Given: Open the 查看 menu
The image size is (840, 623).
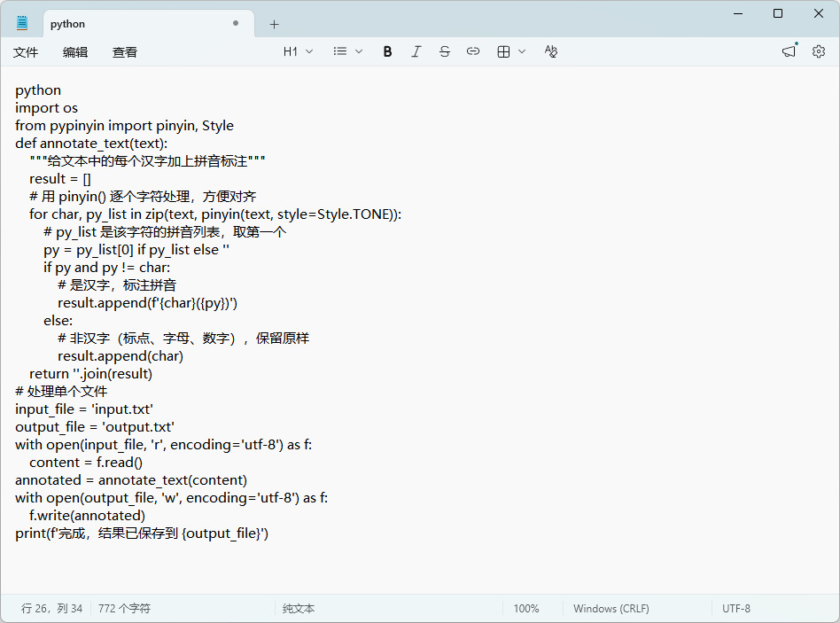Looking at the screenshot, I should click(x=125, y=52).
